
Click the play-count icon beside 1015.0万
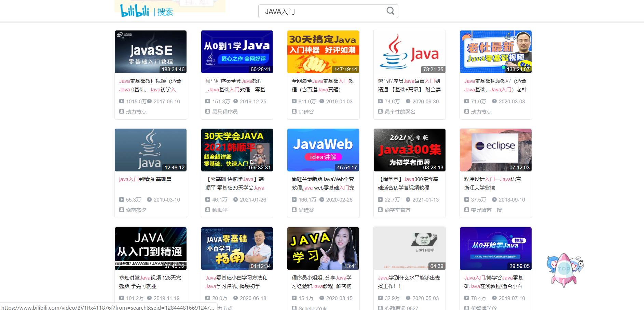coord(122,101)
